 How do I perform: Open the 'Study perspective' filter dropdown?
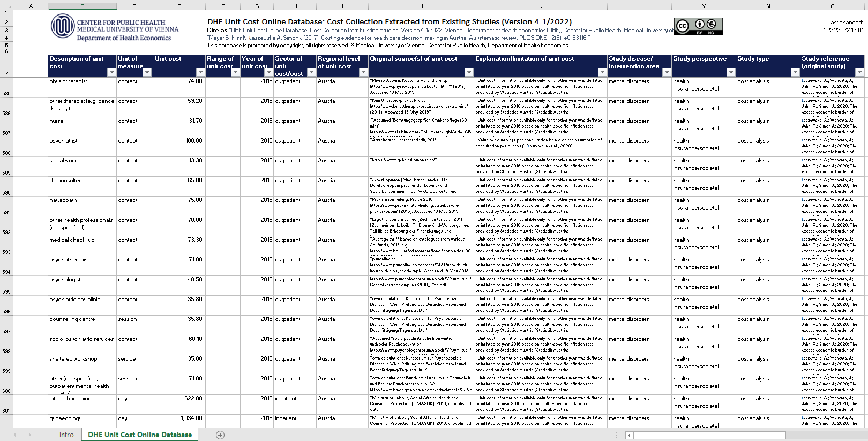click(730, 72)
